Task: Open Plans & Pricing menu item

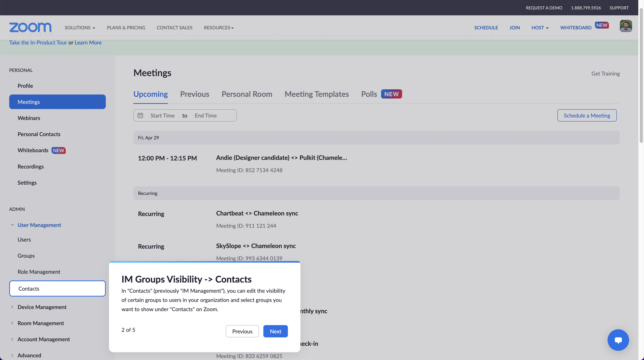Action: pyautogui.click(x=126, y=27)
